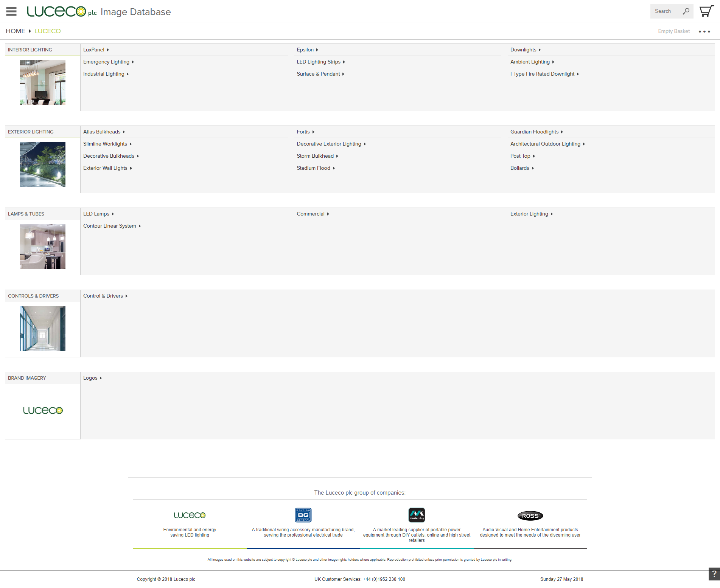The image size is (720, 588).
Task: Open Controls & Drivers corridor thumbnail
Action: [43, 329]
